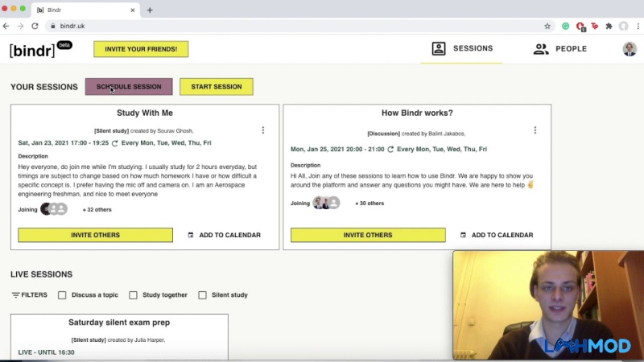Click calendar icon on Study With Me card
This screenshot has height=362, width=644.
[x=191, y=235]
